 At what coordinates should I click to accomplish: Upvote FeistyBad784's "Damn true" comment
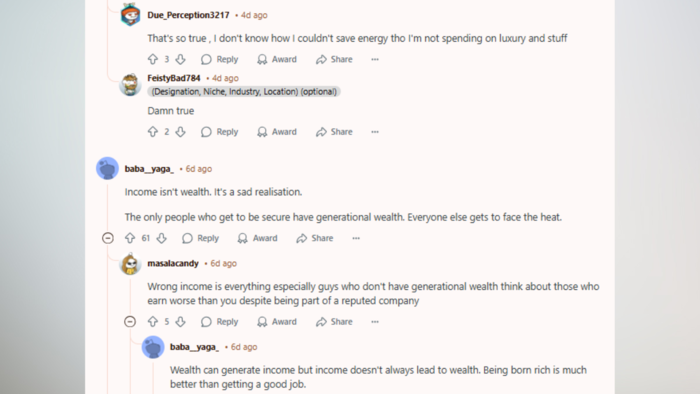[x=153, y=132]
